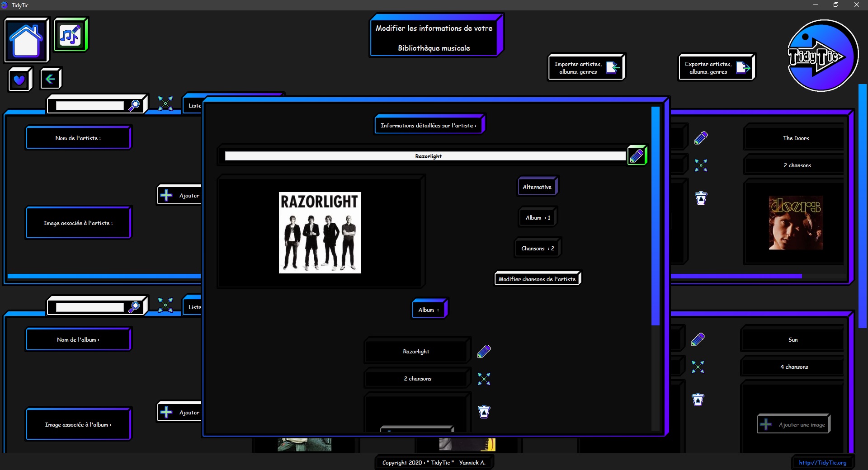
Task: Click The Doors album cover thumbnail
Action: 796,223
